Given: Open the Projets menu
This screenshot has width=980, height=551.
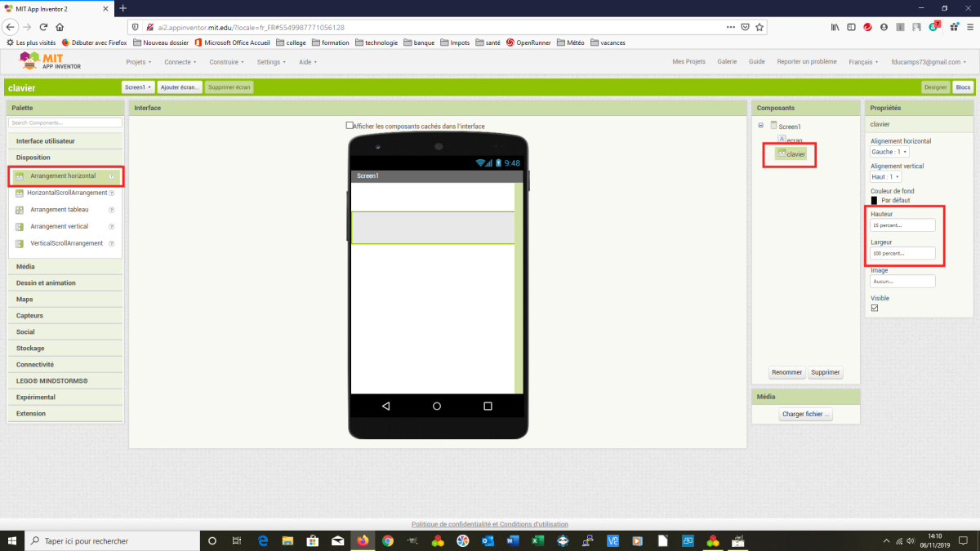Looking at the screenshot, I should click(x=138, y=62).
